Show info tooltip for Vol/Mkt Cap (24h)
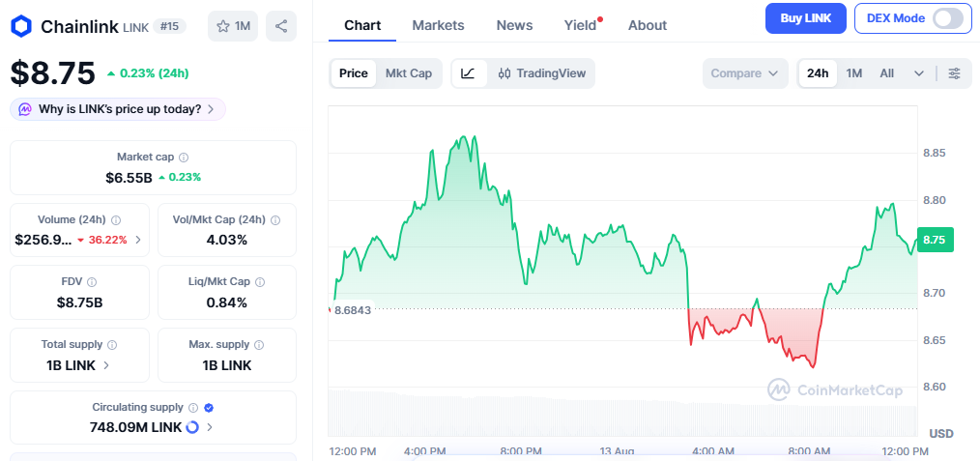 coord(275,220)
